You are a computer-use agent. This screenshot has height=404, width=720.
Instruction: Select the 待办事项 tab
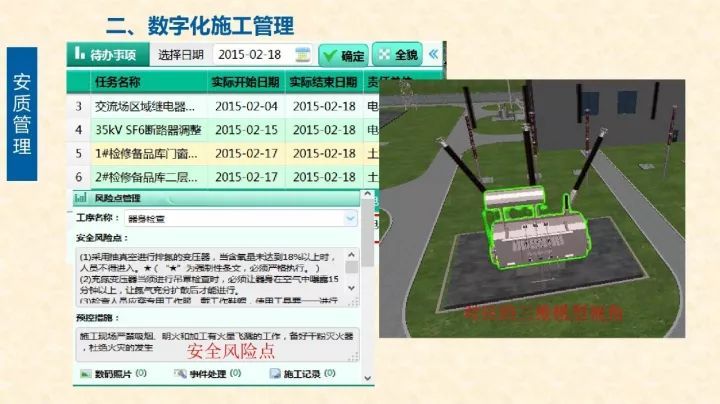tap(109, 55)
